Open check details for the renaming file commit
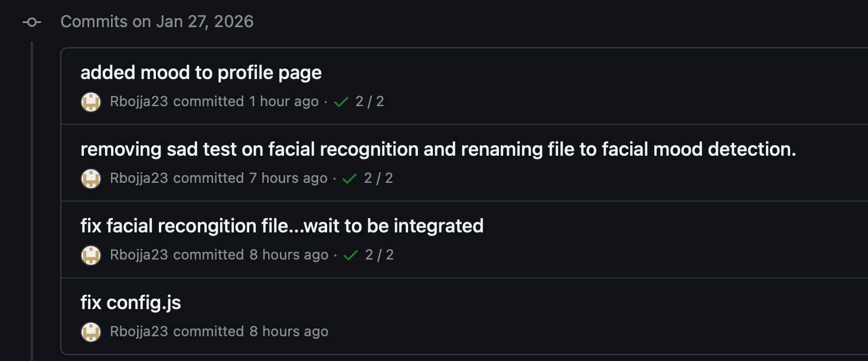This screenshot has width=868, height=361. (378, 178)
